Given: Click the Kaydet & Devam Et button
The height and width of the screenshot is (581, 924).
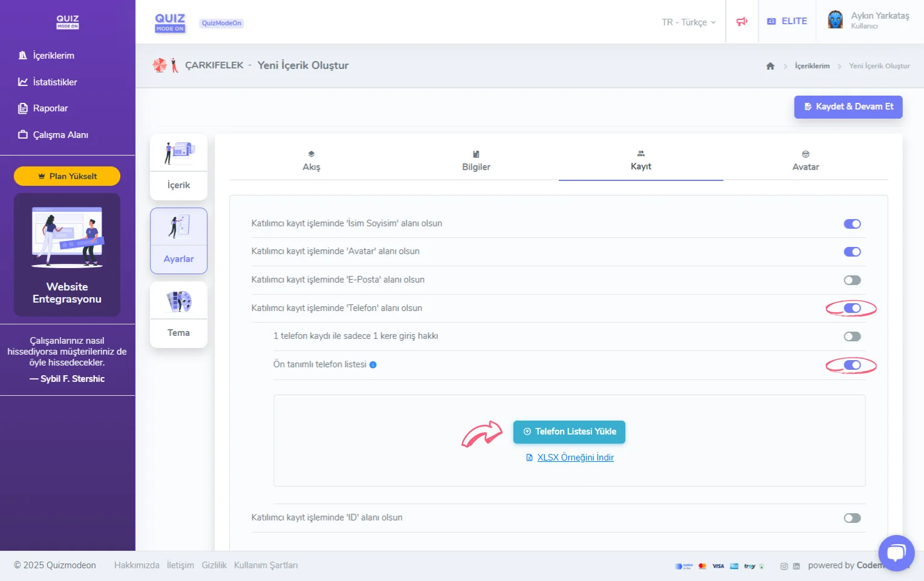Looking at the screenshot, I should 848,107.
